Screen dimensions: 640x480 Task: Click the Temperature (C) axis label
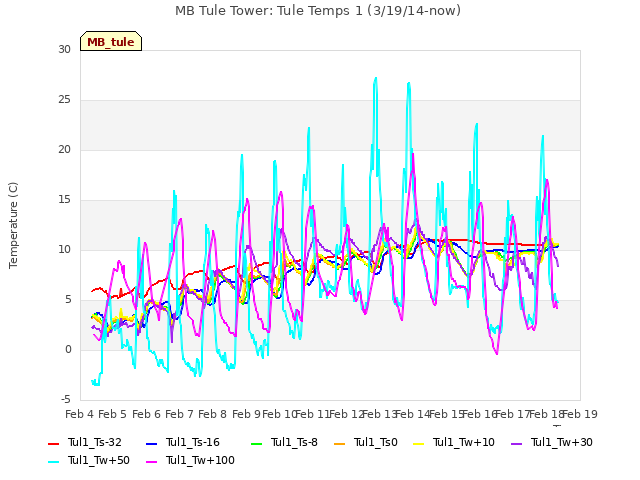point(13,225)
